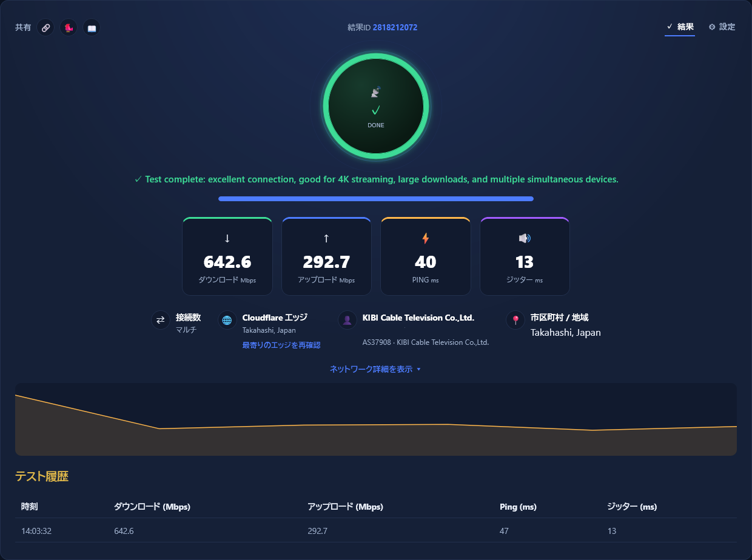This screenshot has height=560, width=752.
Task: Click the map pin icon beside 市区町村 / 地域
Action: [x=515, y=320]
